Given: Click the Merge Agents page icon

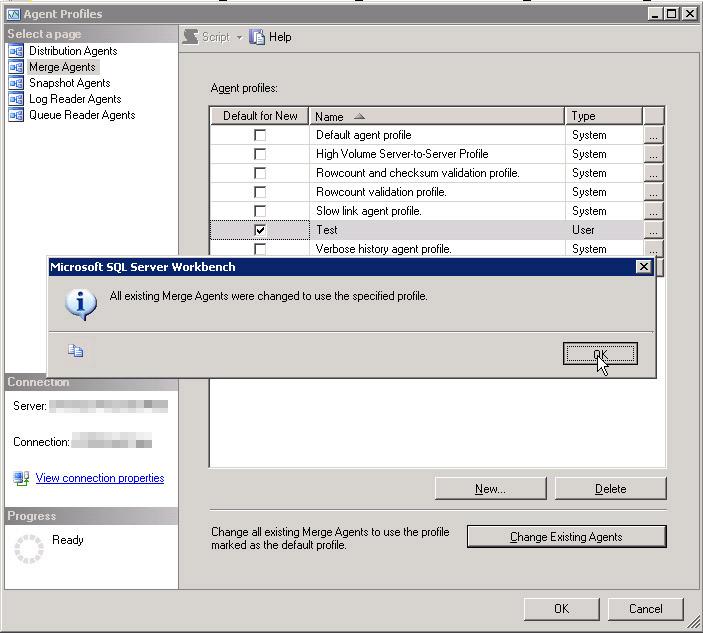Looking at the screenshot, I should pyautogui.click(x=16, y=67).
